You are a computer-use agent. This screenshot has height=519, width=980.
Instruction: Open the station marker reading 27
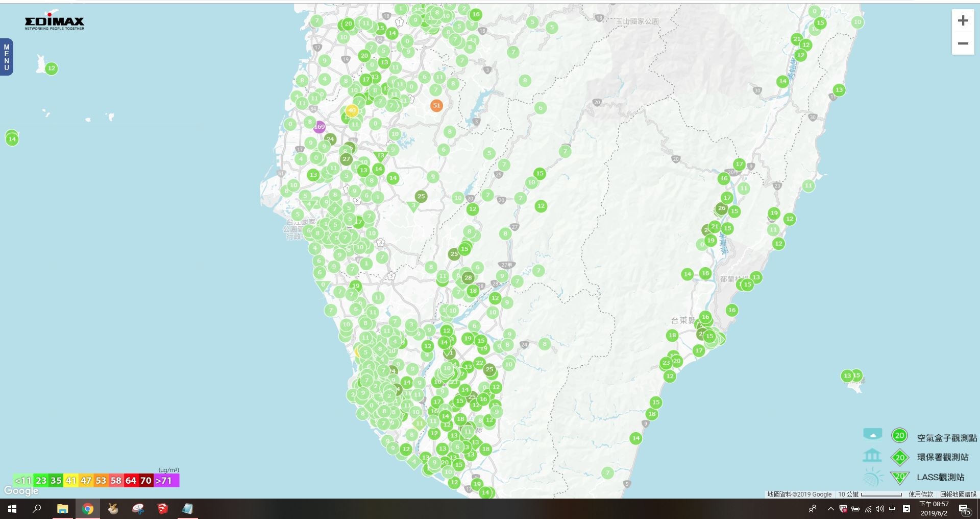tap(347, 159)
